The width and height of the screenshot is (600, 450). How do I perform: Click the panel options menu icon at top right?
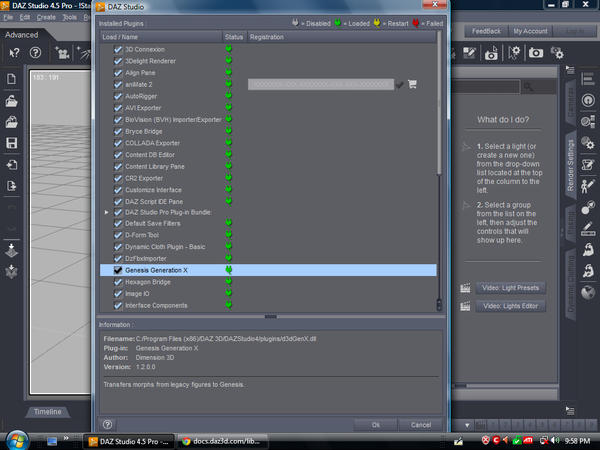tap(570, 70)
